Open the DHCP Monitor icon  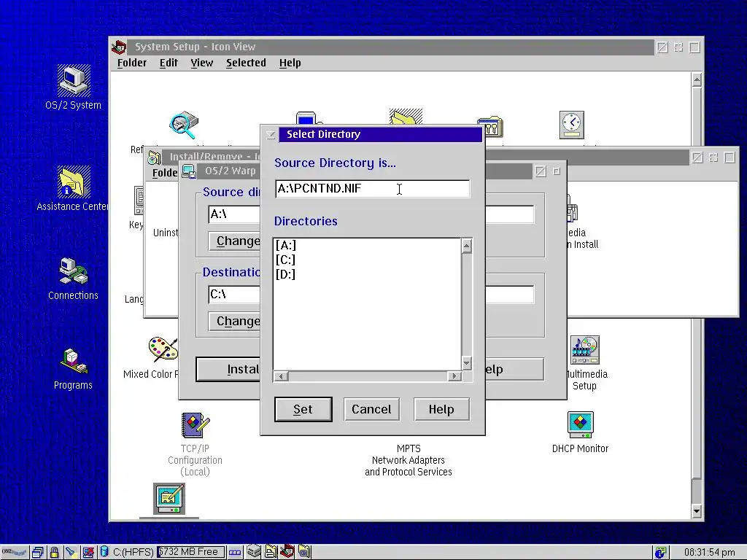click(x=580, y=424)
